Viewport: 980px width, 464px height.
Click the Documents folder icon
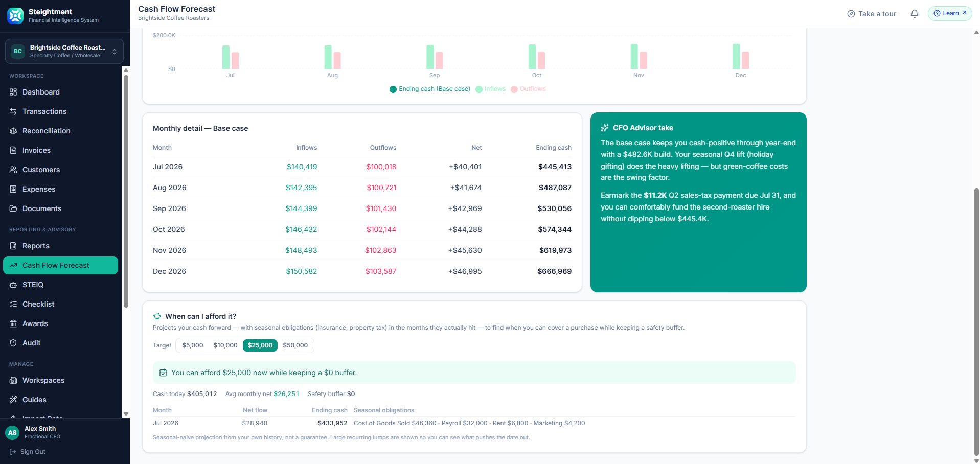[13, 208]
